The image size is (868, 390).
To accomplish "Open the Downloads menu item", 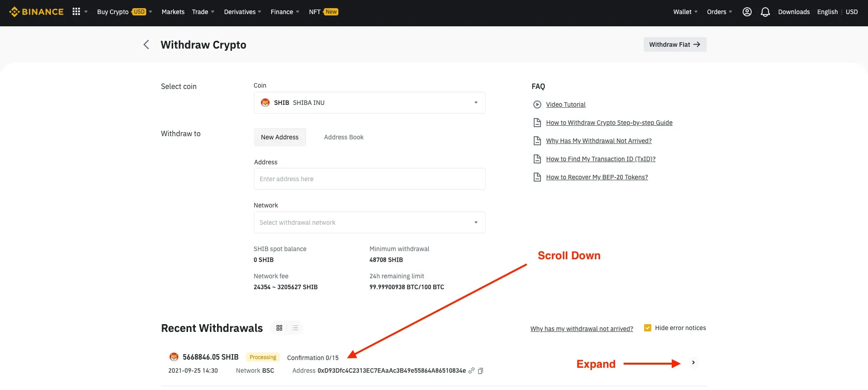I will click(x=794, y=12).
